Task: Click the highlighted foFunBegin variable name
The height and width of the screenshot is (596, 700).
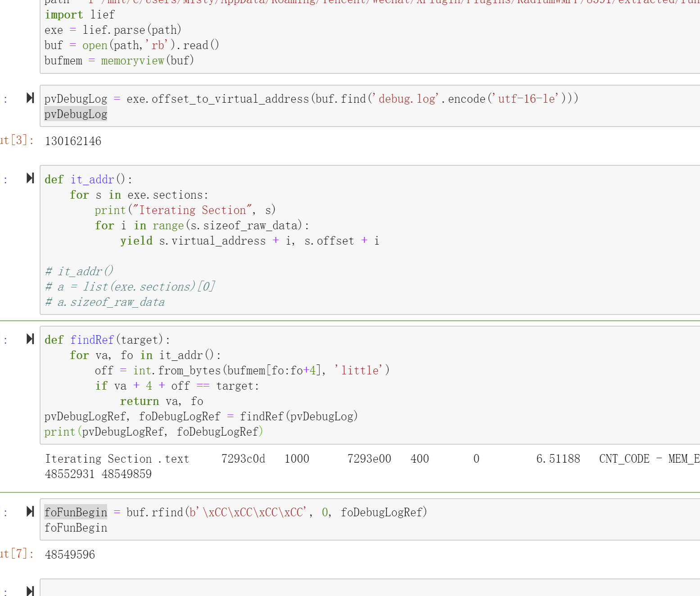Action: [x=76, y=513]
